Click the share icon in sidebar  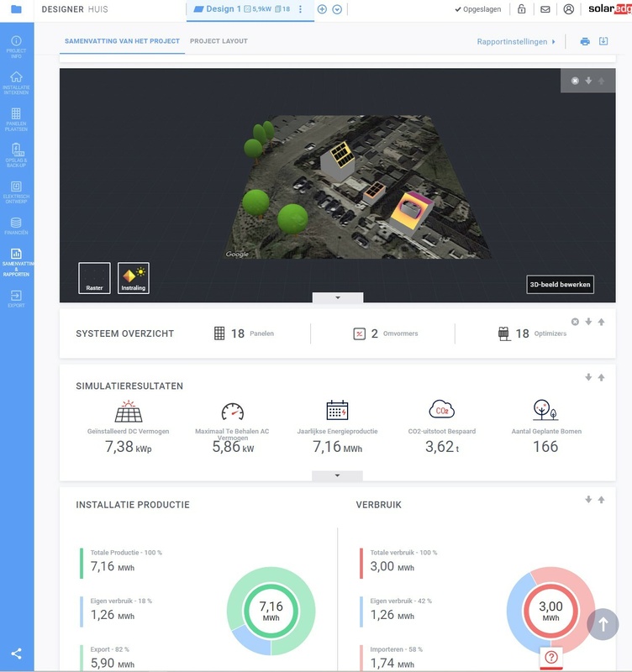(16, 654)
